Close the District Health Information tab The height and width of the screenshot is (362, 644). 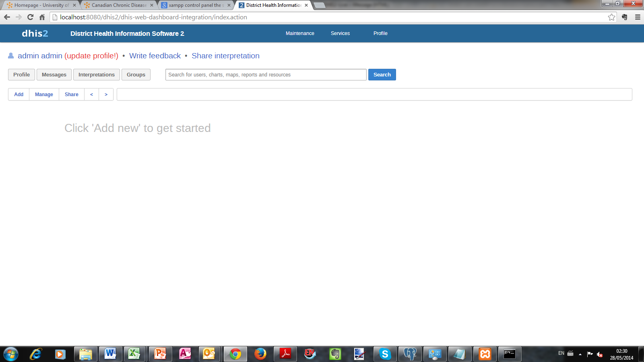[306, 5]
